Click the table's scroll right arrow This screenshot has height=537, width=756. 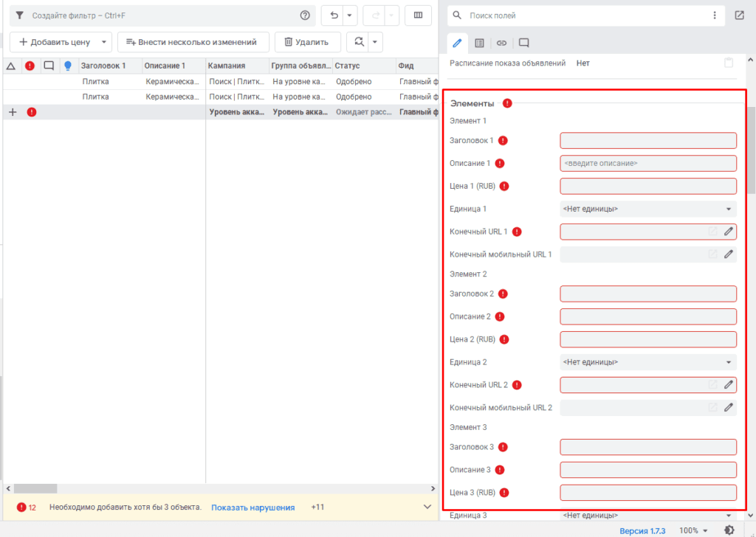pyautogui.click(x=433, y=488)
